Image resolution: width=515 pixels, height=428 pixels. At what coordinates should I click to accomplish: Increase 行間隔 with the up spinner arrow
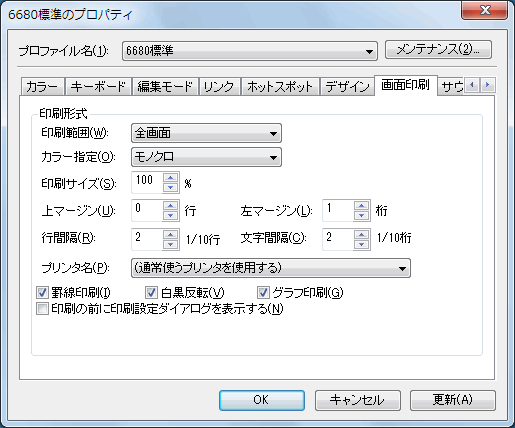[x=171, y=235]
